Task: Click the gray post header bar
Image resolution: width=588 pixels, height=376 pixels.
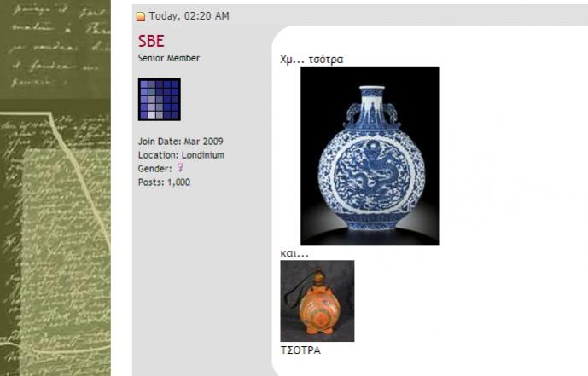Action: pos(360,15)
